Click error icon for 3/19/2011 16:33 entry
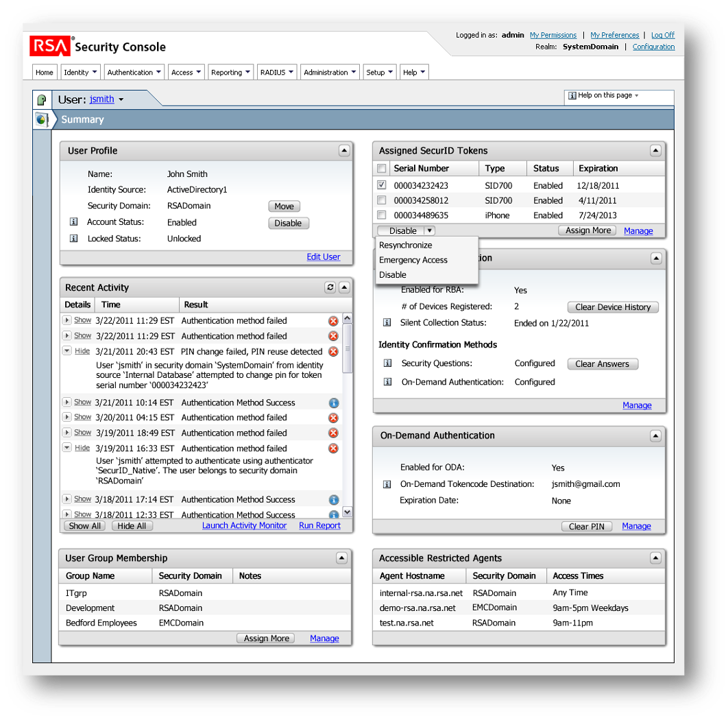Viewport: 728px width, 718px height. (333, 448)
